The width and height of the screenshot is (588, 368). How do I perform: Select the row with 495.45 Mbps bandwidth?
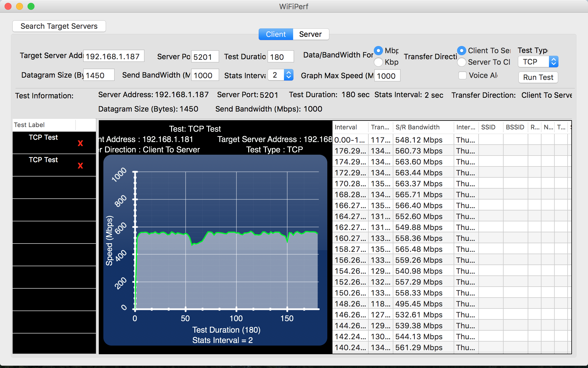coord(419,304)
